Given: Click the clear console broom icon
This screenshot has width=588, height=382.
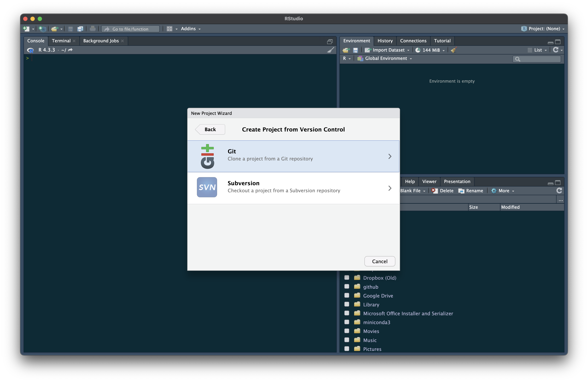Looking at the screenshot, I should (331, 50).
